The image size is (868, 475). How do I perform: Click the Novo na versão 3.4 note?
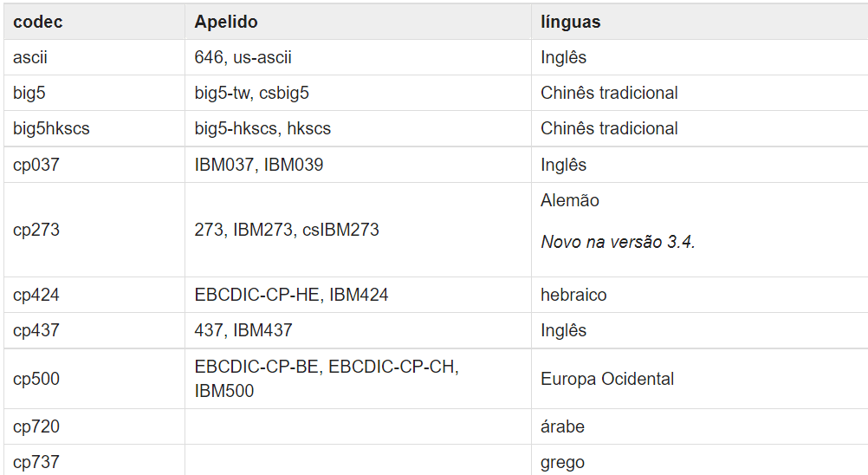pyautogui.click(x=618, y=242)
